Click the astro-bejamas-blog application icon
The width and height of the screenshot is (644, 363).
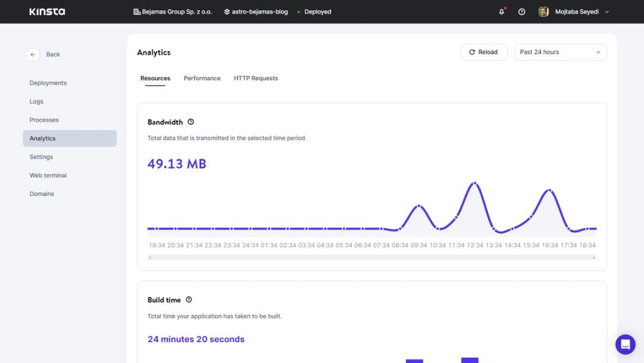click(226, 11)
